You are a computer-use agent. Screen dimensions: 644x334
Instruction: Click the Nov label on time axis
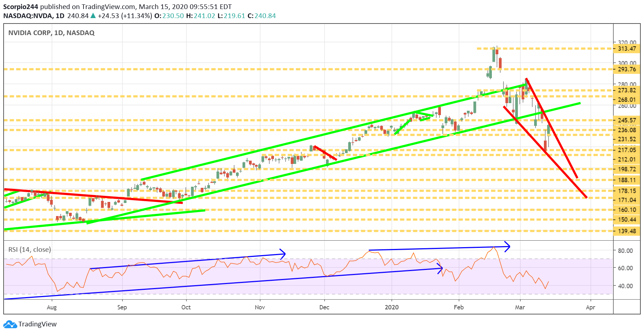260,307
